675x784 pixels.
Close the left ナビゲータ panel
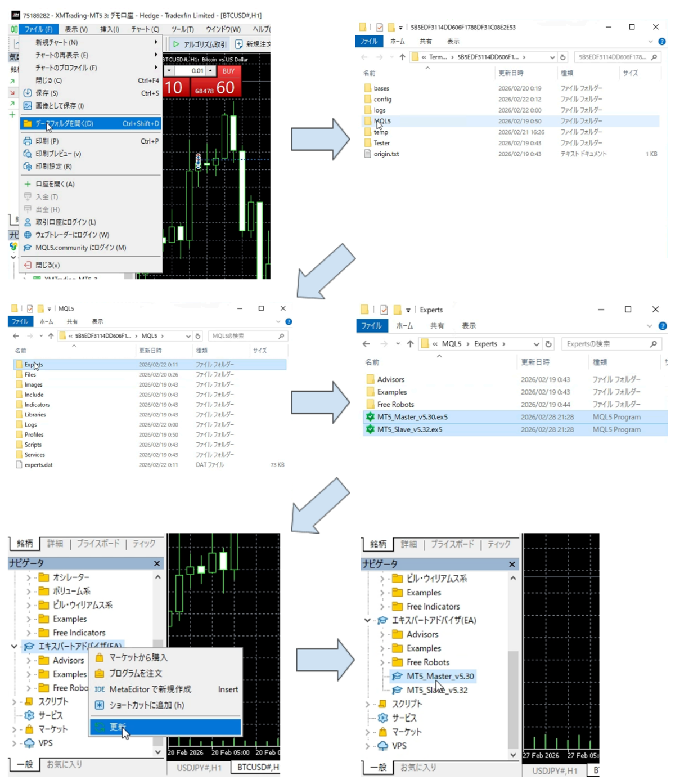tap(157, 563)
